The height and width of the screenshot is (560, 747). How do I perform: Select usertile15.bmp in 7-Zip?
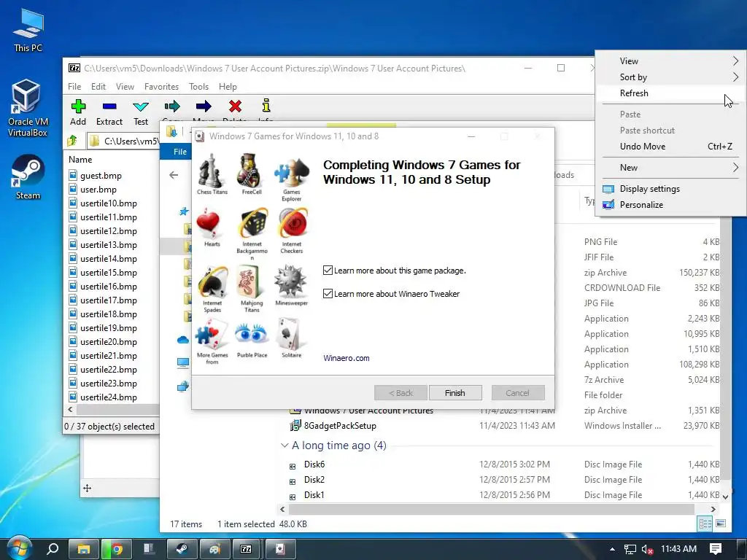point(108,273)
